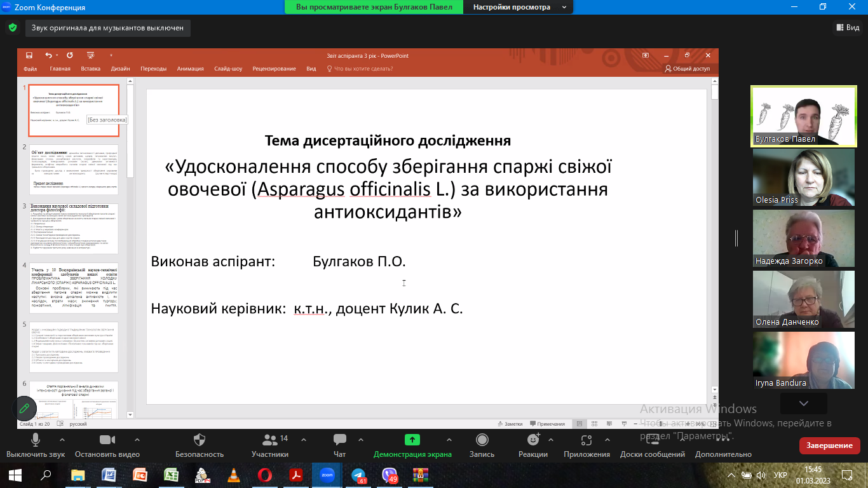Open the Настройки просмотра dropdown

(x=518, y=7)
